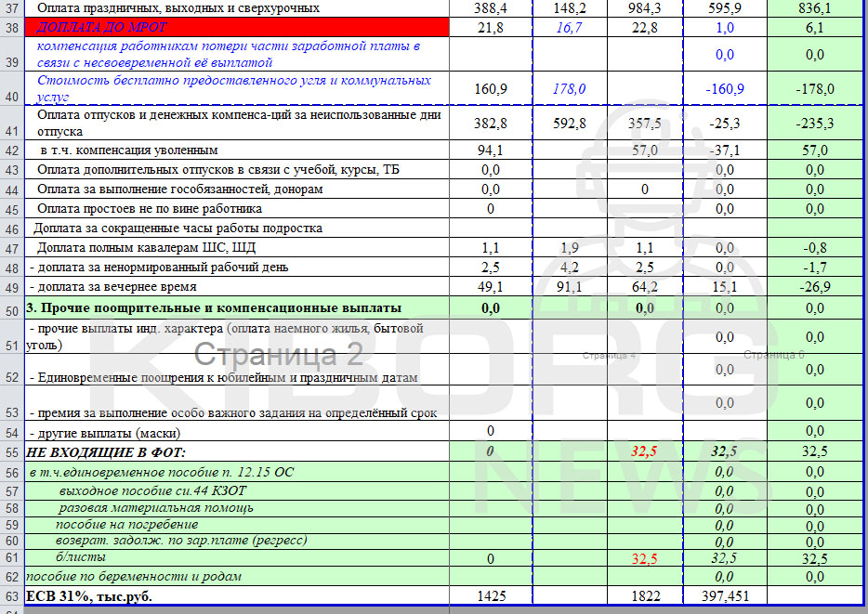The image size is (868, 614).
Task: Click value 592,8 in row 41
Action: pos(569,123)
